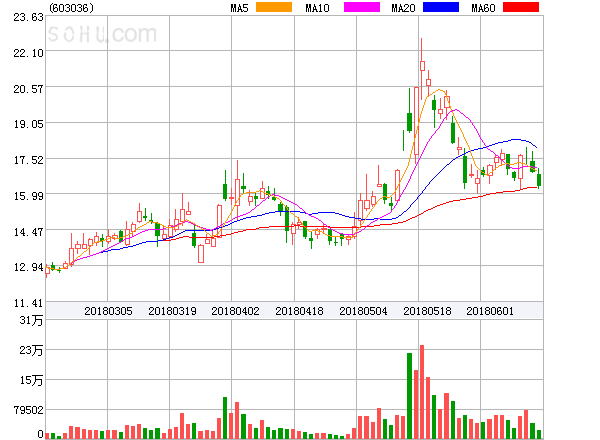The image size is (600, 440).
Task: Click the 79502 volume axis label
Action: [29, 411]
